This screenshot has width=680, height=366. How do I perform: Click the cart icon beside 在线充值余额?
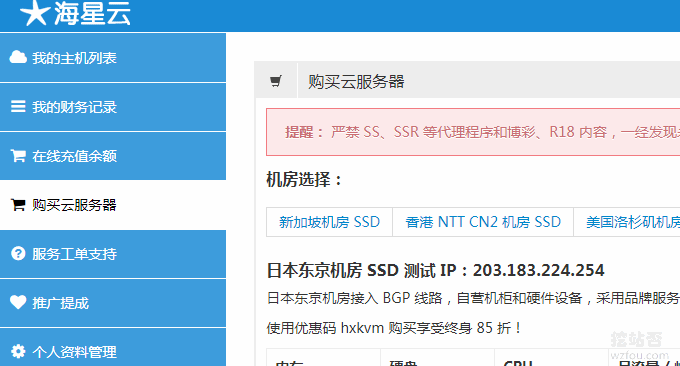[x=18, y=155]
